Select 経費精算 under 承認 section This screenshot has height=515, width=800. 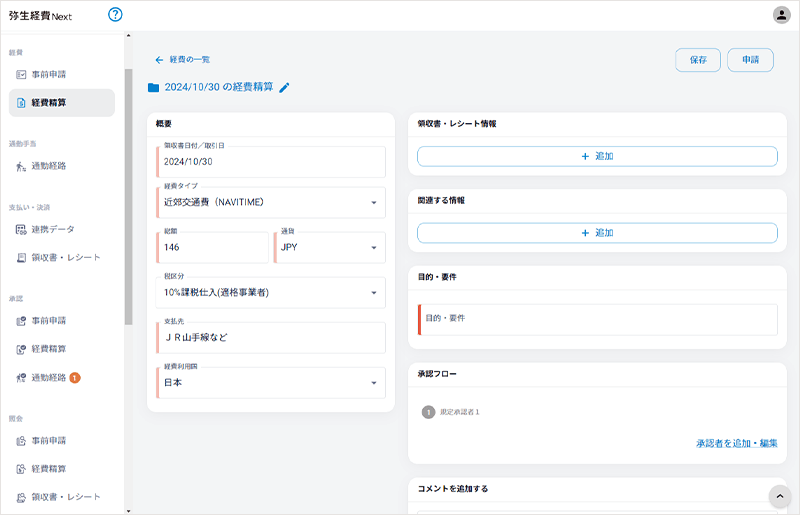coord(48,349)
